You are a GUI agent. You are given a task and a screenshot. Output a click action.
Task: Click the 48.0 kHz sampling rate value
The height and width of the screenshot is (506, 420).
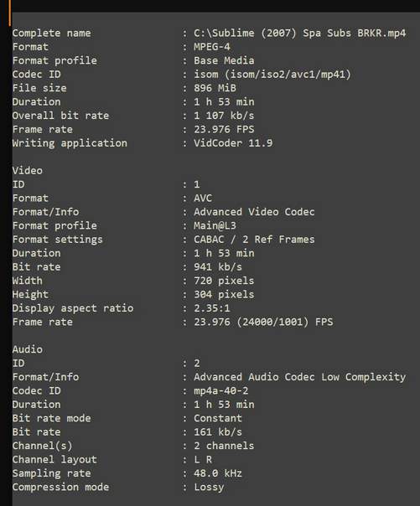tap(218, 473)
